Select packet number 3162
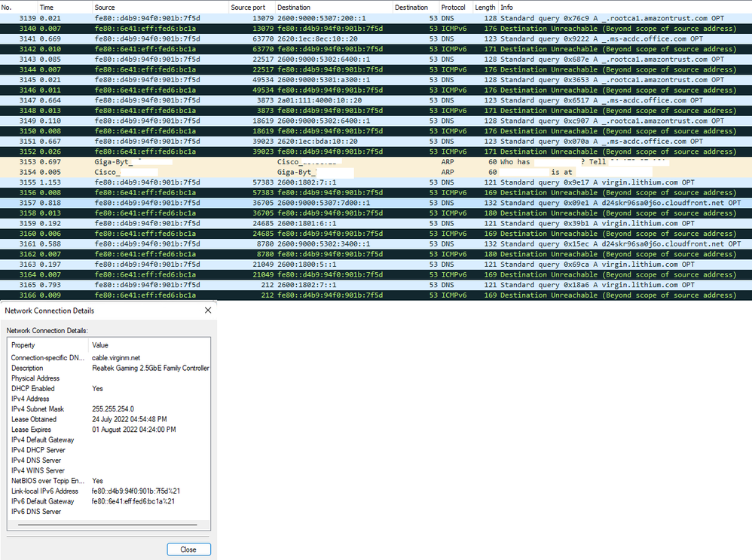752x560 pixels. [376, 254]
